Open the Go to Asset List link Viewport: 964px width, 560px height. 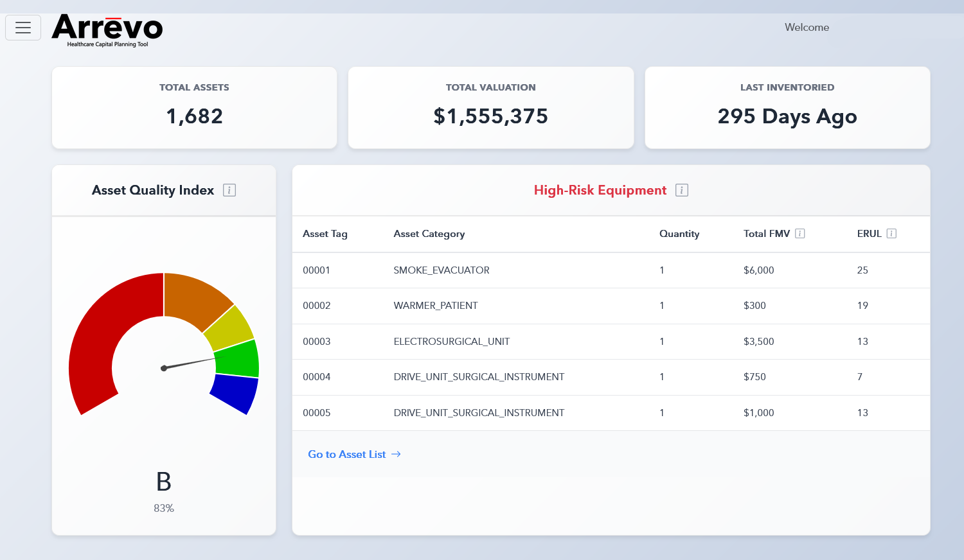click(x=354, y=454)
